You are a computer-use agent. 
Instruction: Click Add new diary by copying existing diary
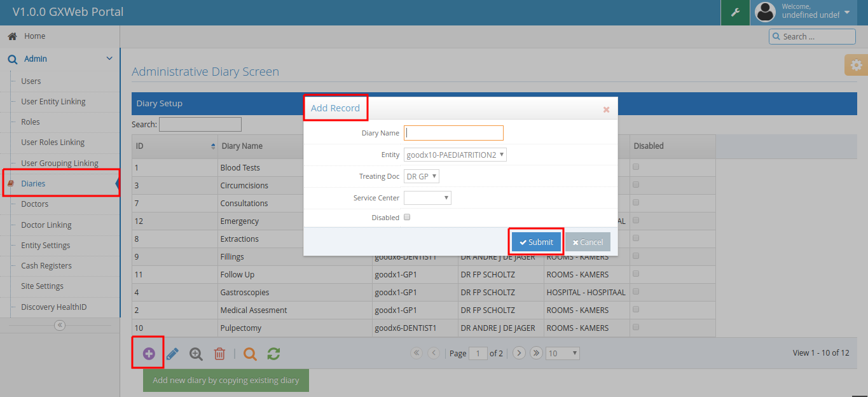[x=226, y=380]
